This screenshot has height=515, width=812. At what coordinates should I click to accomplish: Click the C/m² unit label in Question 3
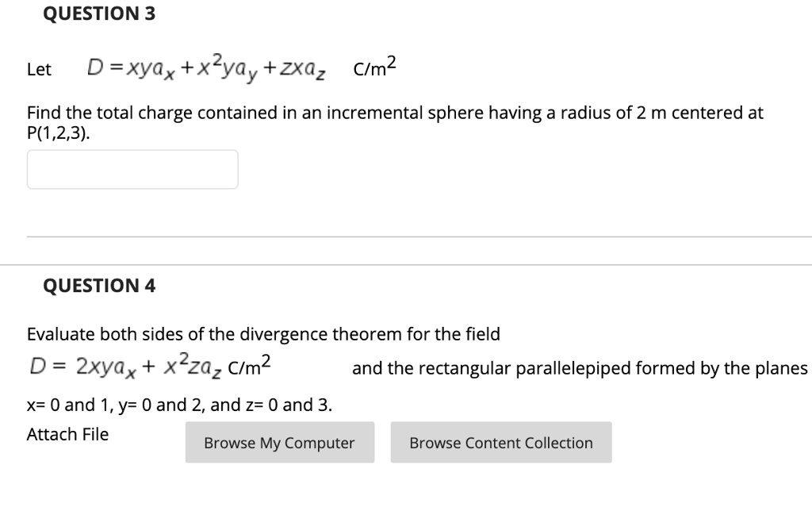(x=373, y=67)
